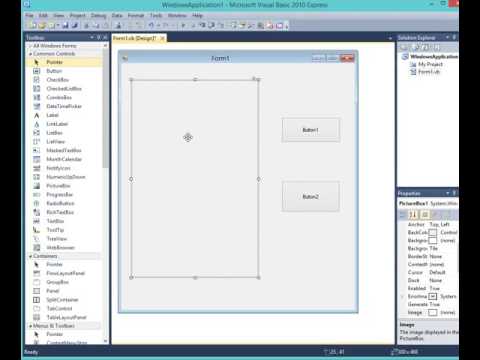Open the Toolbox panel options dropdown
This screenshot has width=480, height=360.
tap(92, 37)
